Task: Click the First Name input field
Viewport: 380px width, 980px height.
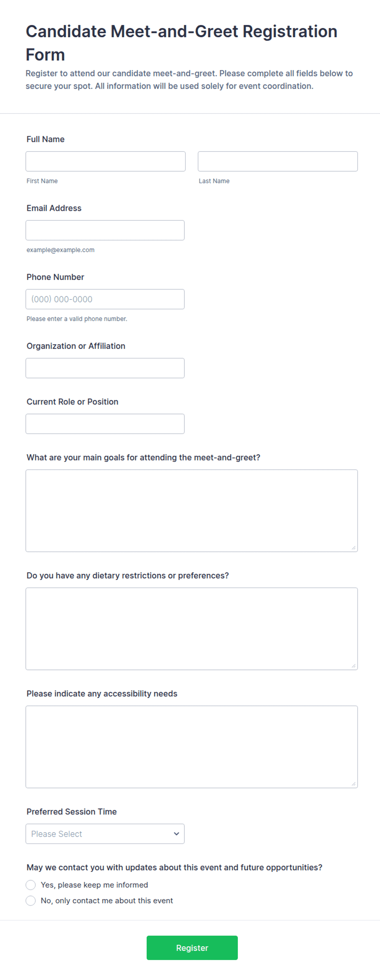Action: [x=105, y=161]
